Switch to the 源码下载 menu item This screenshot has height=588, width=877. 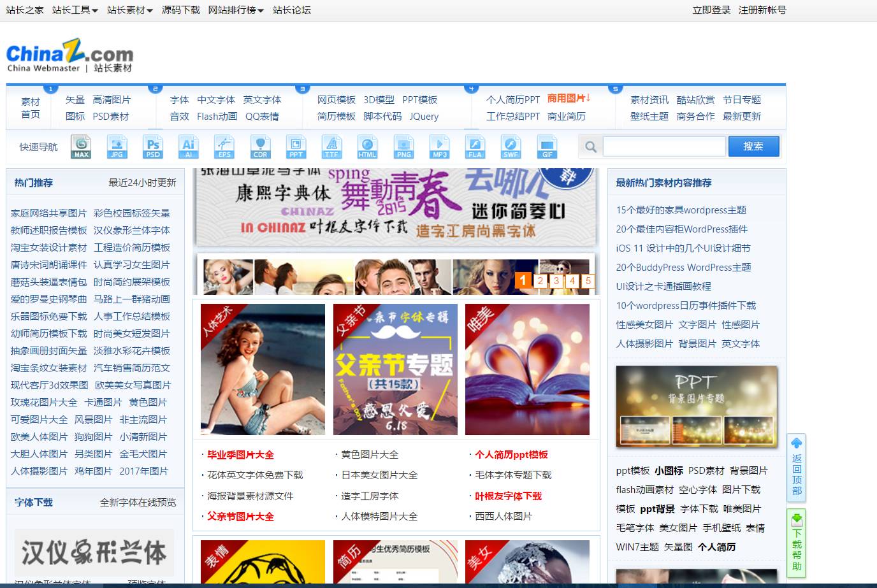click(179, 10)
